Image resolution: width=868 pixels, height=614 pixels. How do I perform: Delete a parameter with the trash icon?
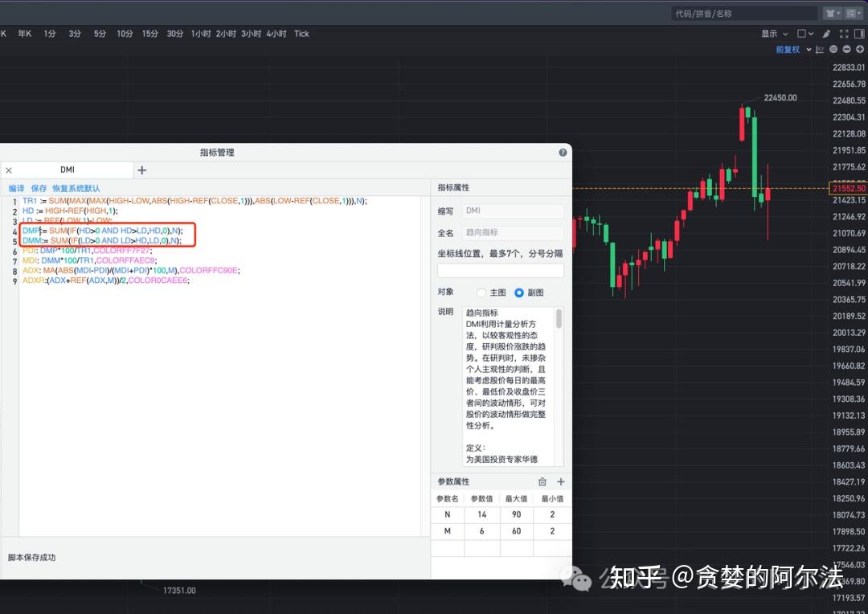(x=542, y=481)
